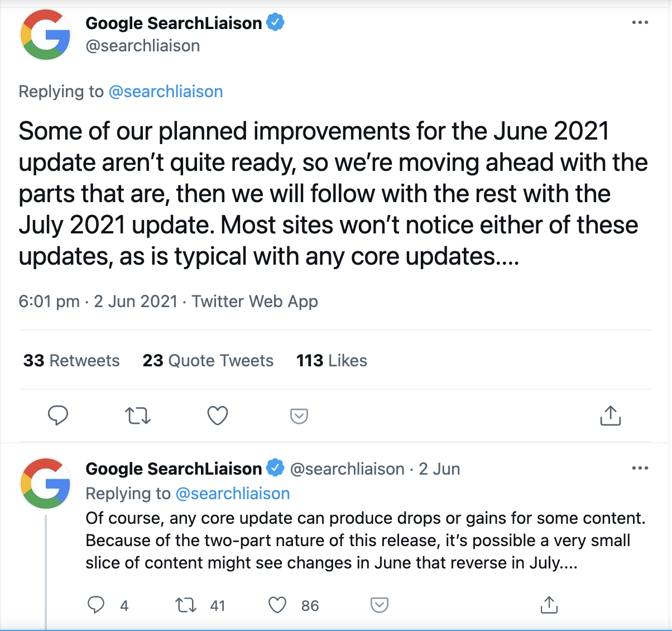This screenshot has height=631, width=672.
Task: Open the more options menu on main tweet
Action: pyautogui.click(x=640, y=23)
